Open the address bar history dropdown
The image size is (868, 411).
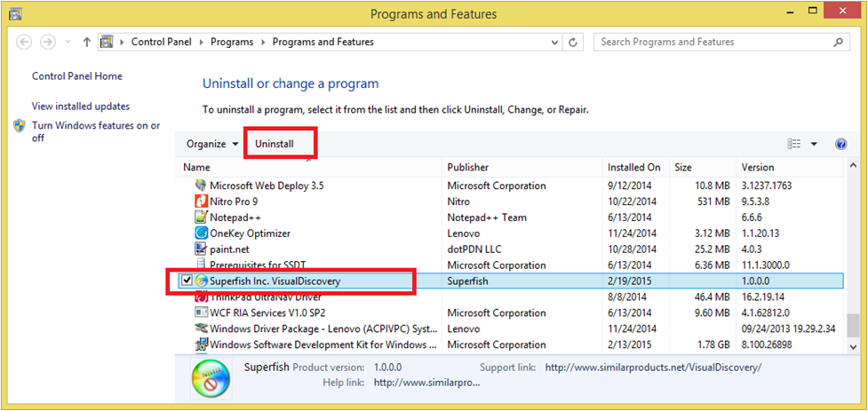[x=555, y=42]
